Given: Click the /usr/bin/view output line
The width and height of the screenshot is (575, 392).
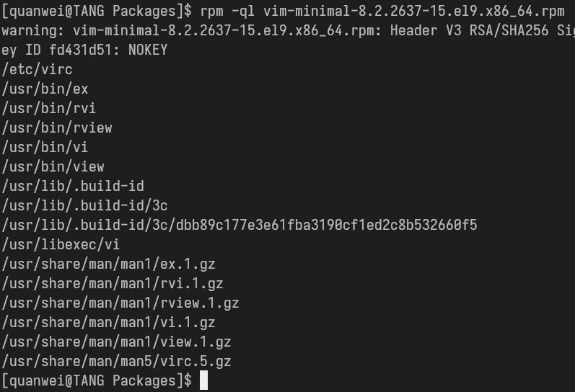Looking at the screenshot, I should (x=53, y=166).
